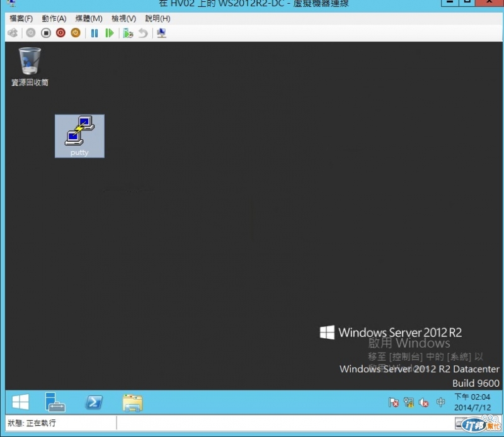The width and height of the screenshot is (504, 437).
Task: Shut down the VM using red power icon
Action: click(x=60, y=33)
